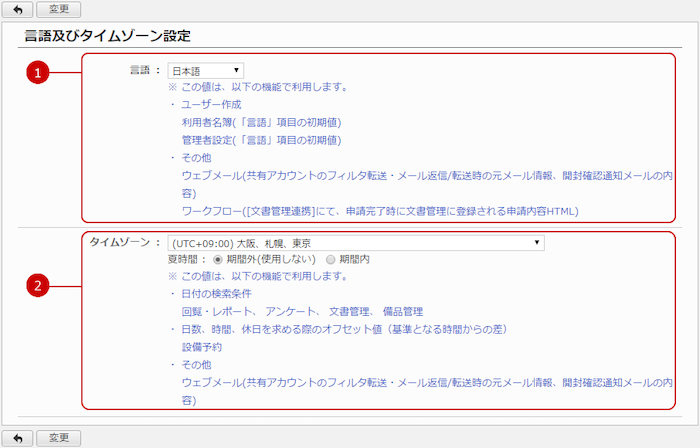Image resolution: width=700 pixels, height=448 pixels.
Task: Click the bottom 変更 button
Action: [x=58, y=438]
